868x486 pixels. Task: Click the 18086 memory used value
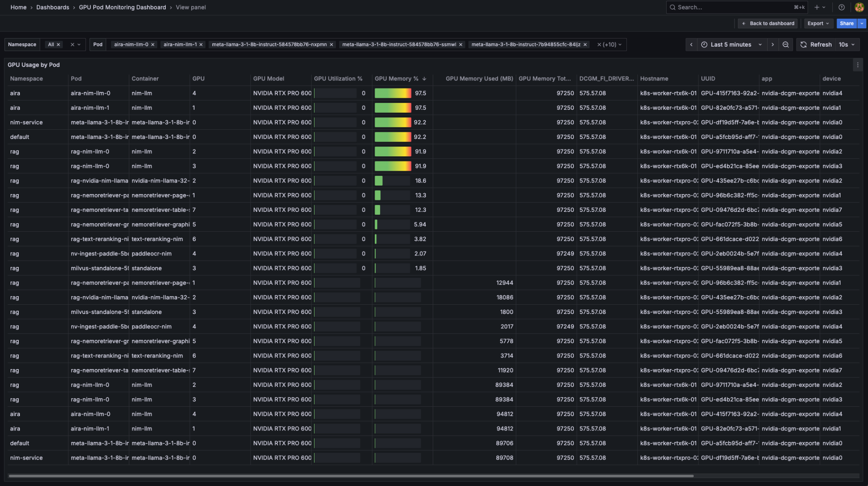tap(504, 297)
